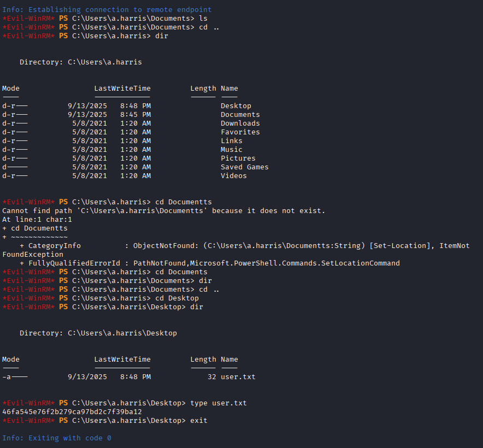This screenshot has width=483, height=448.
Task: Click the FullyQualifiedErrorId error detail line
Action: [x=209, y=263]
